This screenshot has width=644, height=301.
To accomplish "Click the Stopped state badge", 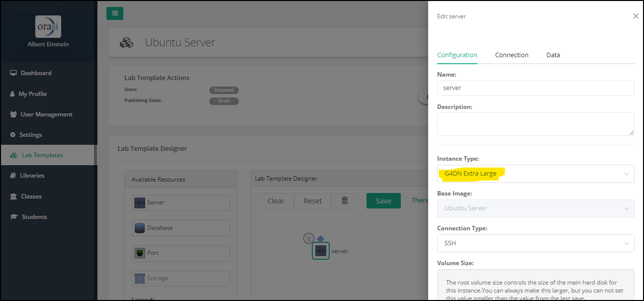I will click(x=224, y=90).
